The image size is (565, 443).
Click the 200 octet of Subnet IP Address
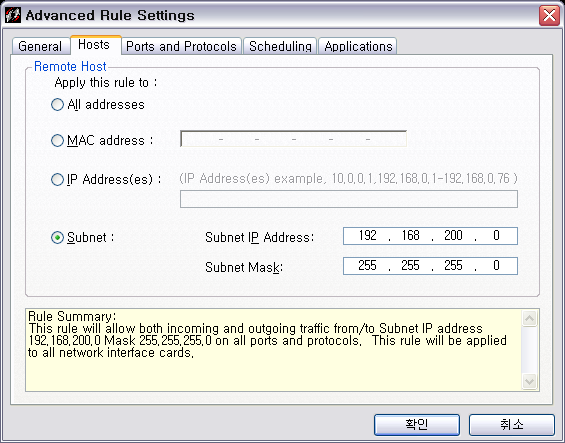click(x=453, y=236)
